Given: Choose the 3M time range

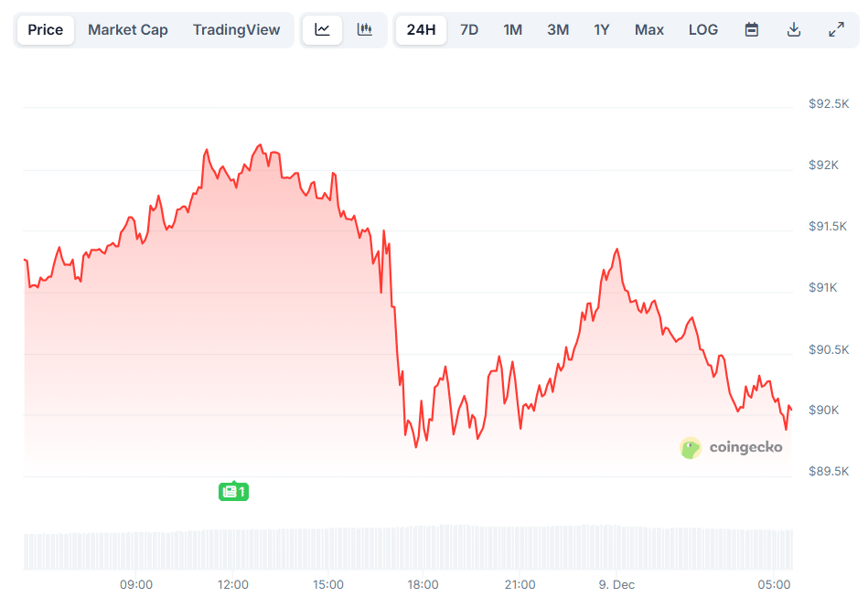Looking at the screenshot, I should click(x=557, y=29).
